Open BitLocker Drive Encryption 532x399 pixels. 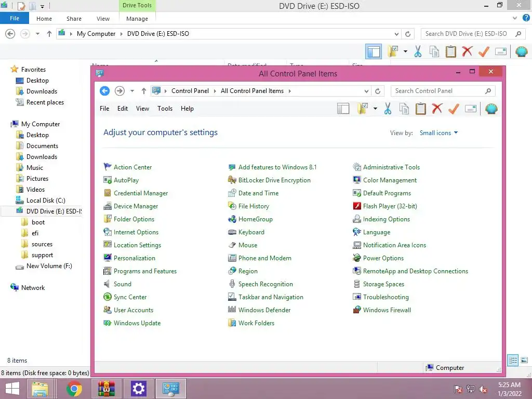click(x=274, y=180)
